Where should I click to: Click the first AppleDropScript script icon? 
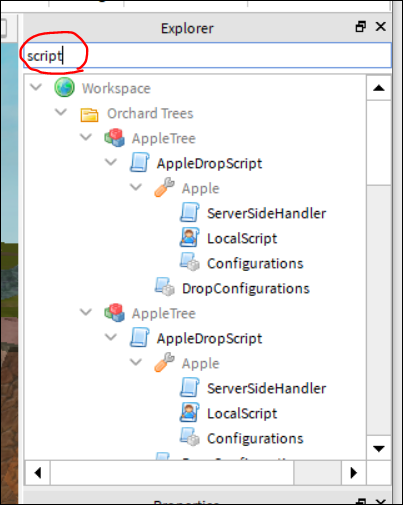[x=139, y=162]
